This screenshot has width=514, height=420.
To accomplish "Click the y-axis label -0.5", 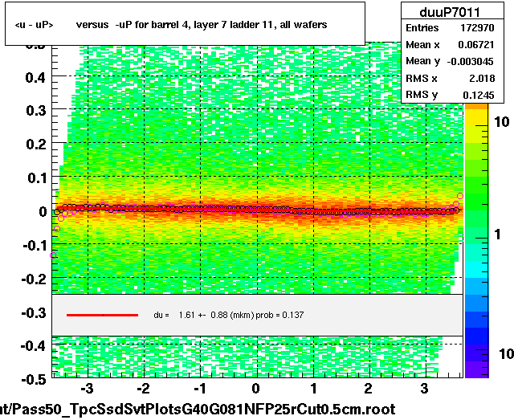I will (x=34, y=380).
